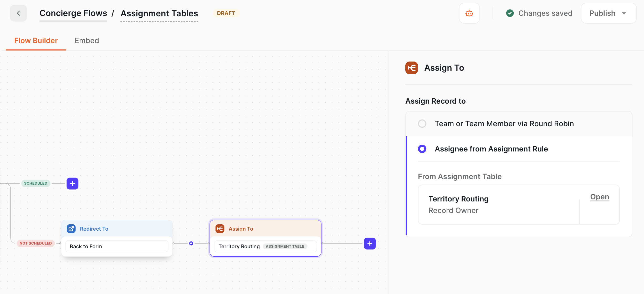644x294 pixels.
Task: Click the NOT SCHEDULED branch label
Action: [x=36, y=243]
